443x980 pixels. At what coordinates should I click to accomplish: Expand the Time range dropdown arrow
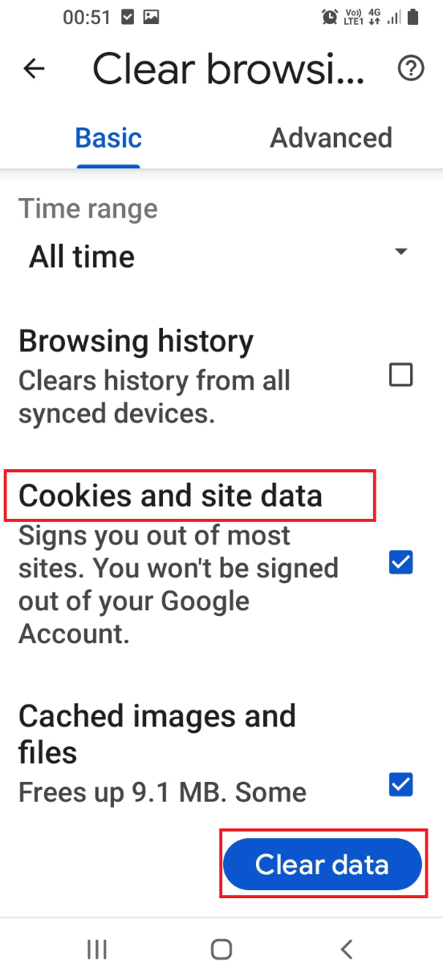click(x=401, y=252)
